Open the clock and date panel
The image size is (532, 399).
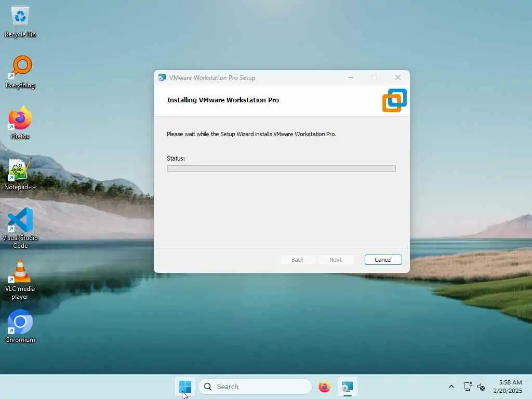508,387
